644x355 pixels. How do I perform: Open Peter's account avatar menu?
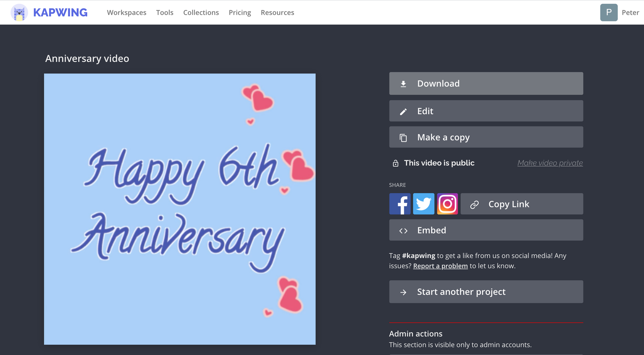tap(609, 13)
